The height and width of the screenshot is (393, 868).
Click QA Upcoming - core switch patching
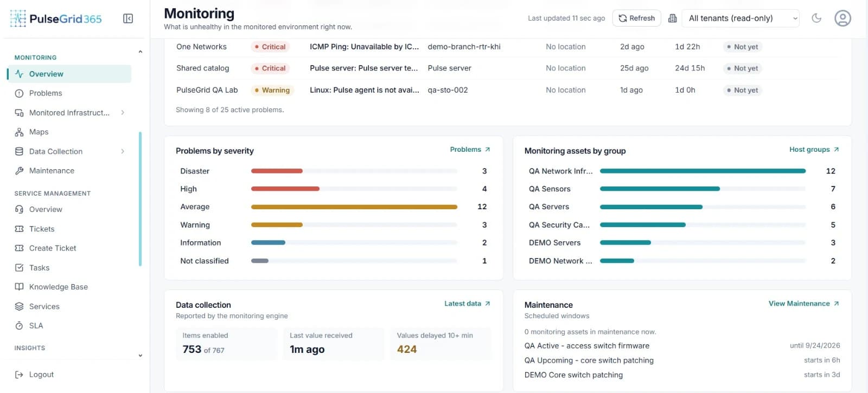(589, 360)
